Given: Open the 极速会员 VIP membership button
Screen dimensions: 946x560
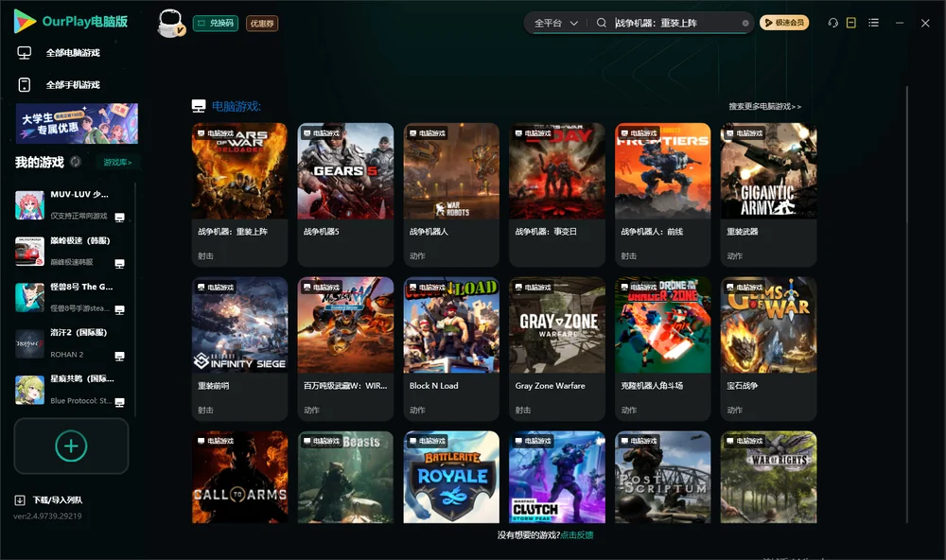Looking at the screenshot, I should tap(783, 23).
